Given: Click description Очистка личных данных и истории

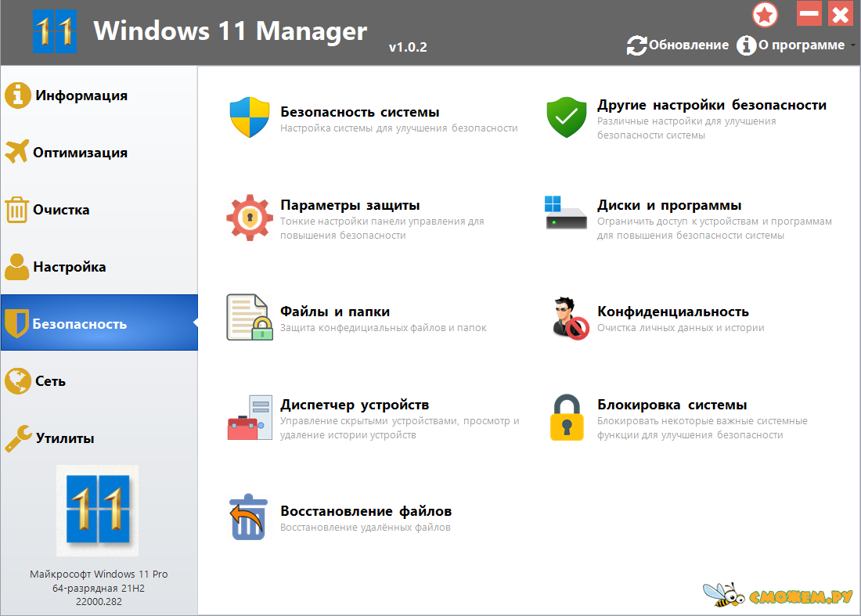Looking at the screenshot, I should coord(680,328).
